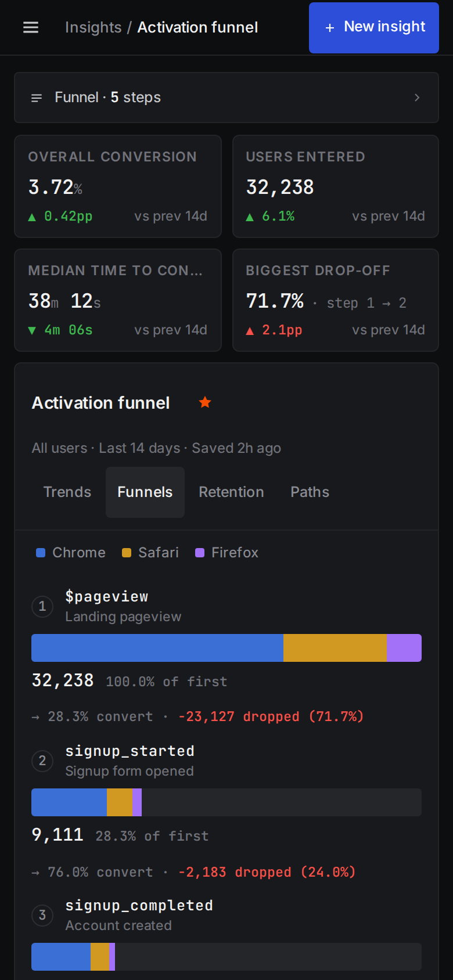Viewport: 453px width, 980px height.
Task: Click the filter lines icon beside Funnel
Action: pos(37,98)
